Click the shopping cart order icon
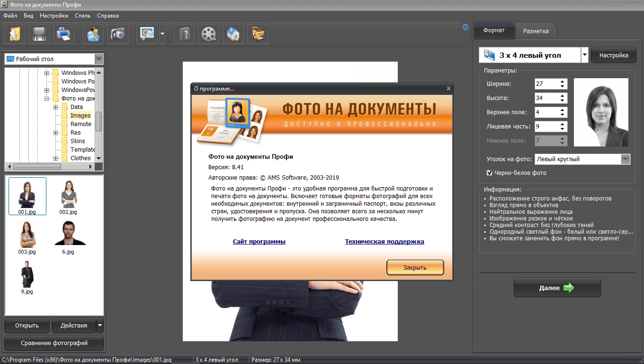 258,34
